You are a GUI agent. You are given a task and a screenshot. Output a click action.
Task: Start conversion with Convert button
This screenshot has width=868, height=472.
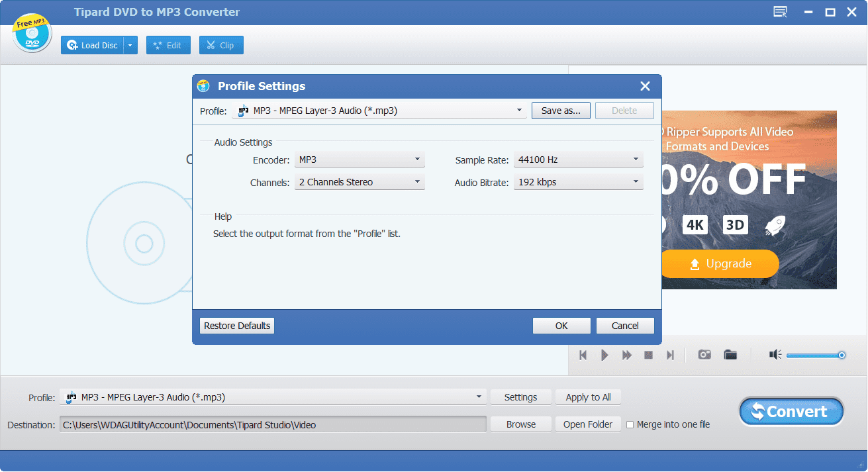coord(791,412)
